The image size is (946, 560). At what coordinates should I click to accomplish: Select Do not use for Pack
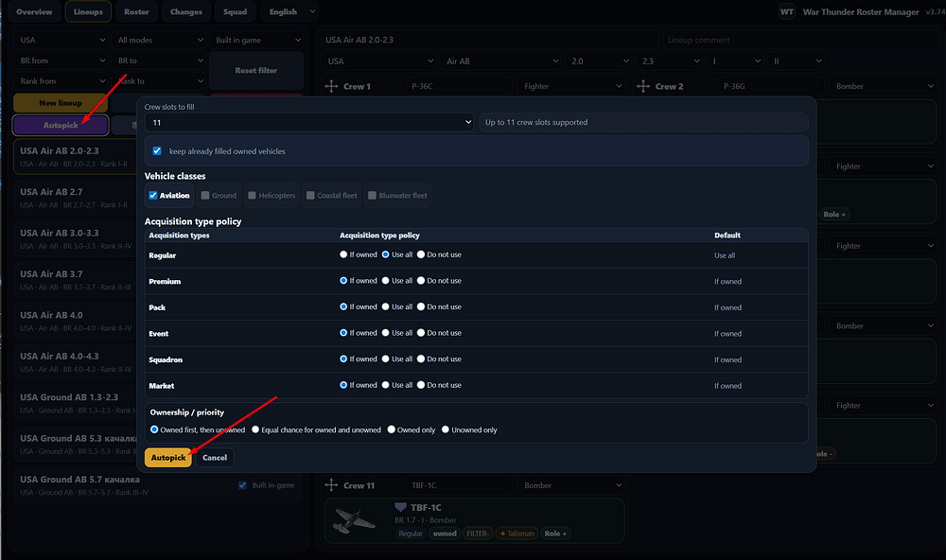pos(421,306)
